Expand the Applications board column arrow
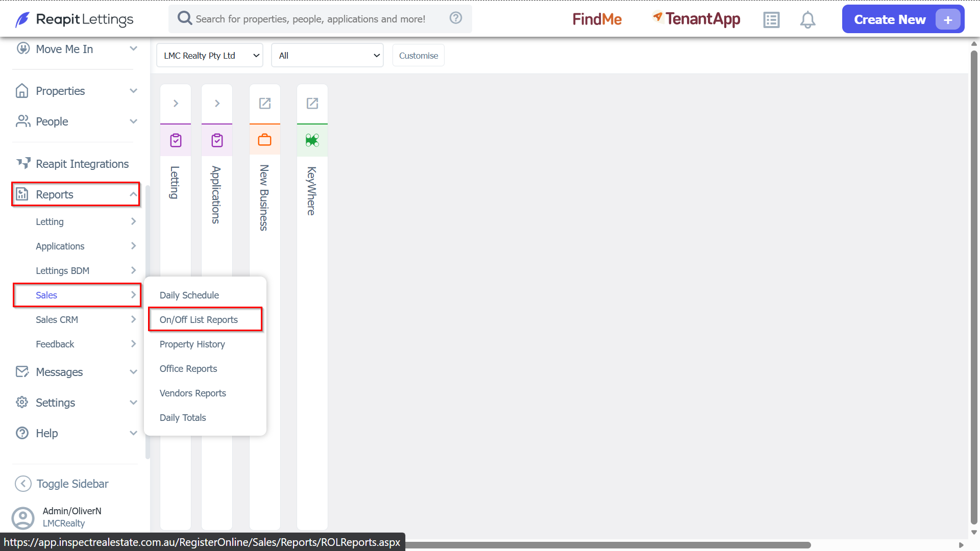The width and height of the screenshot is (980, 551). point(217,104)
